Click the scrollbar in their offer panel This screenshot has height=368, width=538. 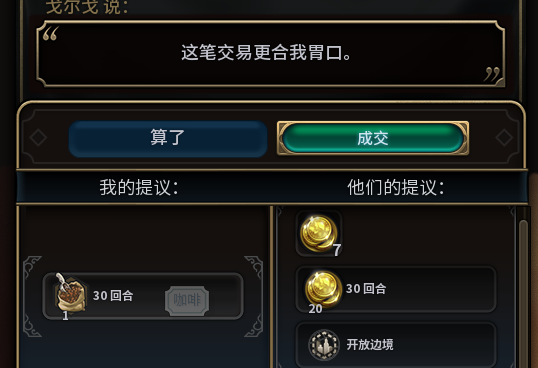523,292
